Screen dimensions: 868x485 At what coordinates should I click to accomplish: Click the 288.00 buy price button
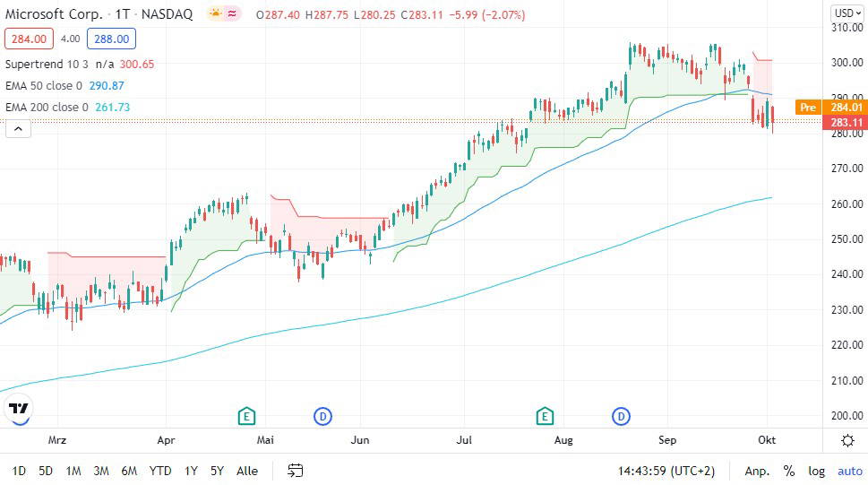(111, 39)
